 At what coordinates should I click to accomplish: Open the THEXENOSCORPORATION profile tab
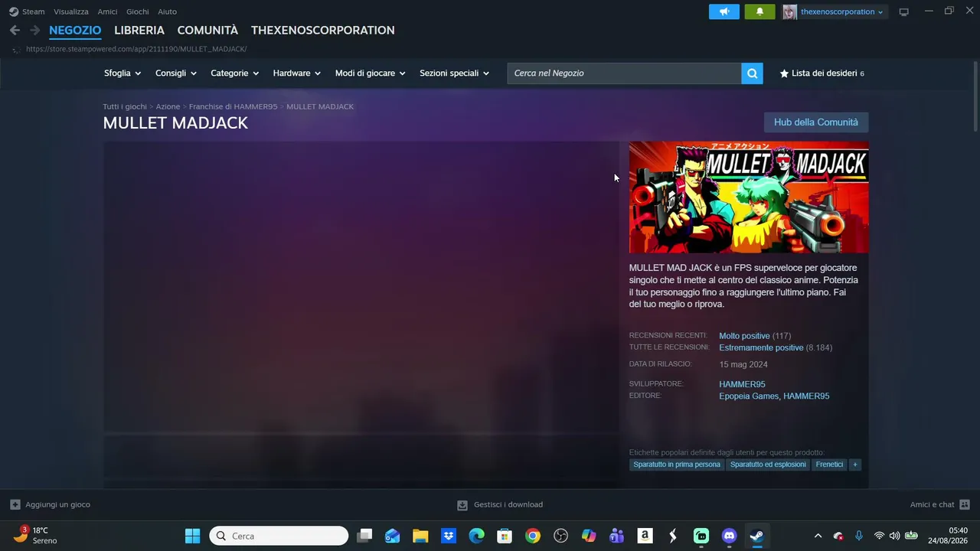coord(323,30)
